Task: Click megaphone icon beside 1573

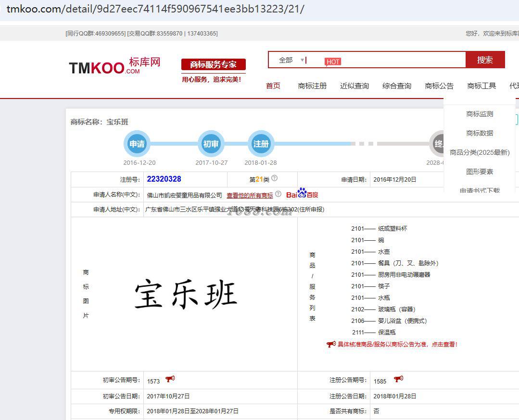Action: coord(170,379)
